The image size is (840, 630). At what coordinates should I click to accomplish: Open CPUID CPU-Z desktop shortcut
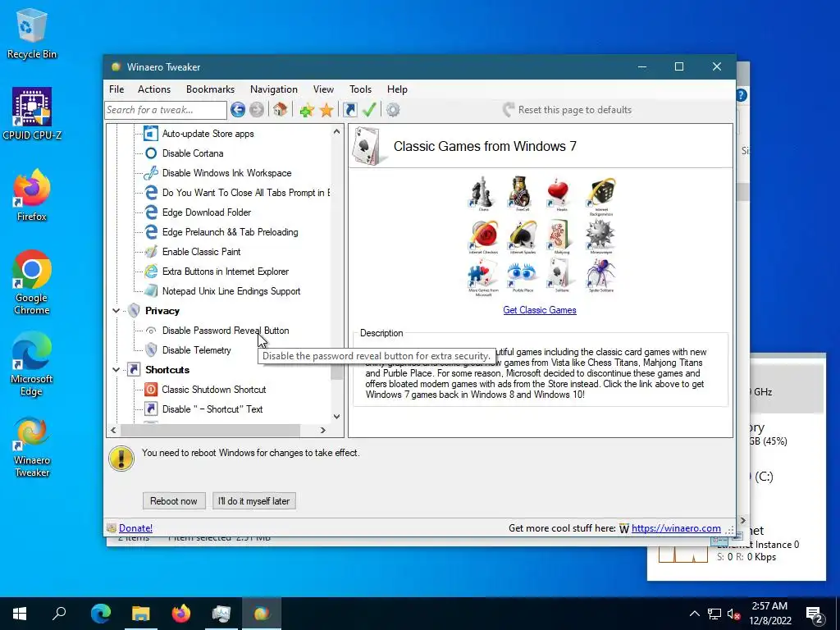[32, 114]
